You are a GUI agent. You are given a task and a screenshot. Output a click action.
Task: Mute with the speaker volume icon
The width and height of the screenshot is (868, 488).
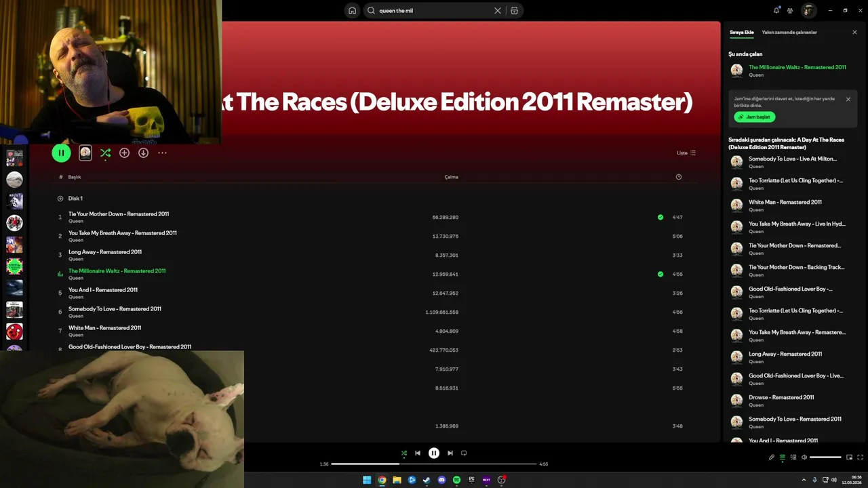(x=804, y=457)
